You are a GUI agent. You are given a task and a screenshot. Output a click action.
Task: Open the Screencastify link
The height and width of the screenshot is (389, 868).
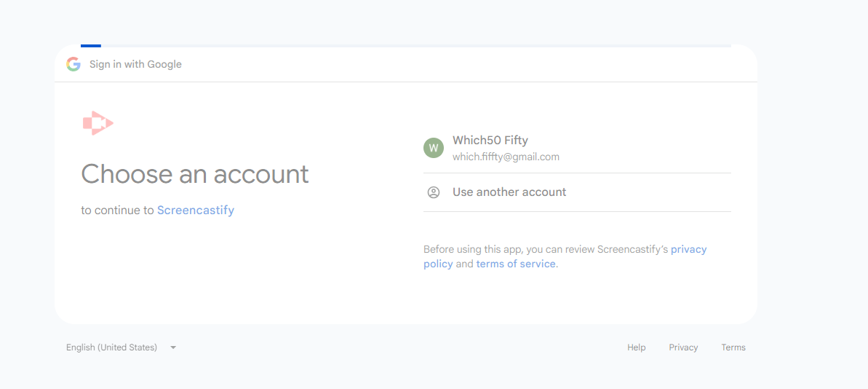coord(196,210)
